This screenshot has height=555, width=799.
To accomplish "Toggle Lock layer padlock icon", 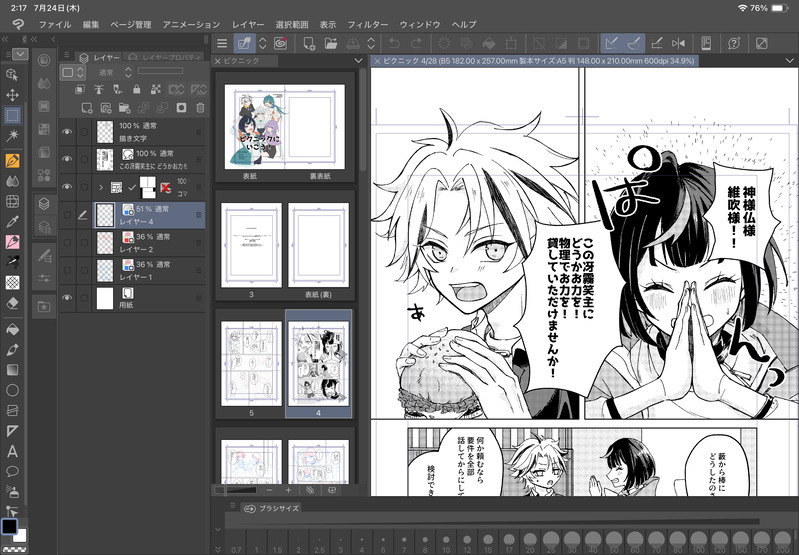I will pyautogui.click(x=137, y=90).
